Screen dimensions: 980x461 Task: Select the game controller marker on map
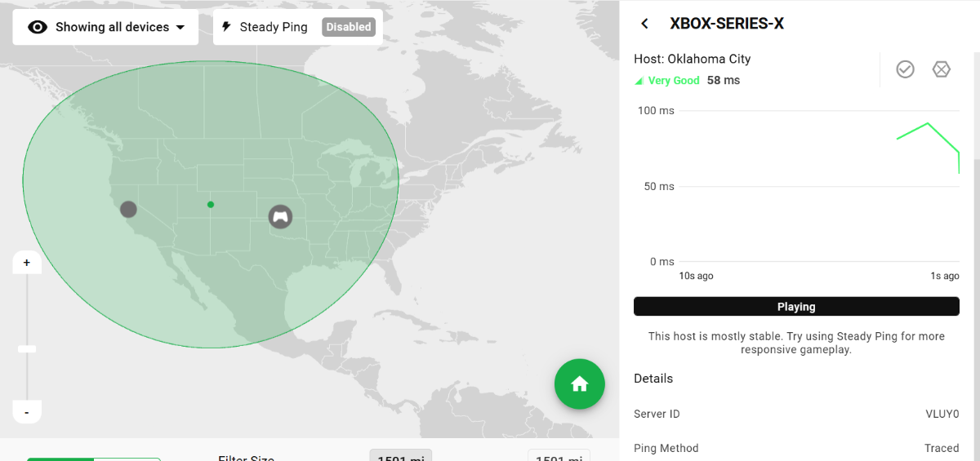(280, 216)
